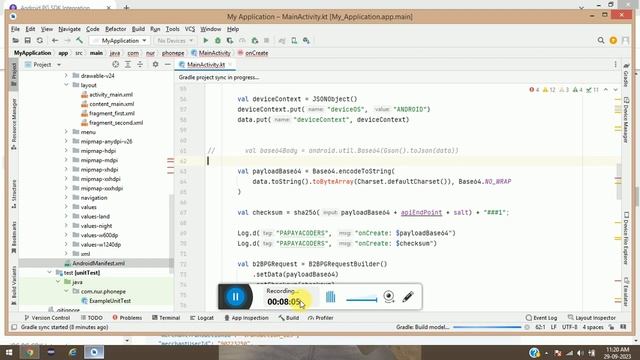Screen dimensions: 640x360
Task: Open the Terminal tool window
Action: coord(165,318)
